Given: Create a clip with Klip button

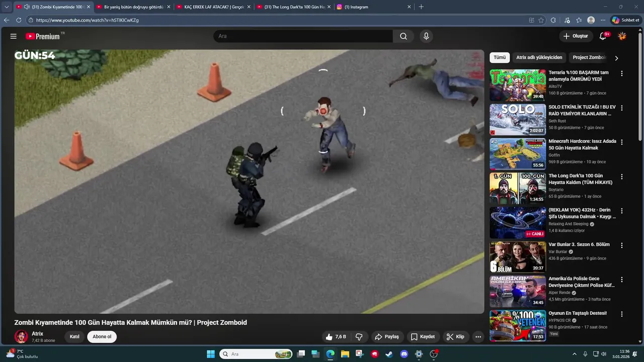Looking at the screenshot, I should click(x=455, y=337).
